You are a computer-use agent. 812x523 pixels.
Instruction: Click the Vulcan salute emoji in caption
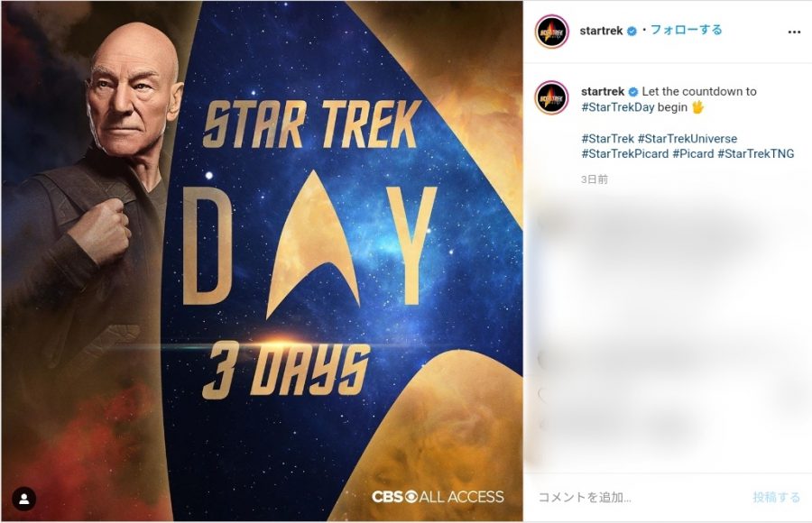pos(698,107)
